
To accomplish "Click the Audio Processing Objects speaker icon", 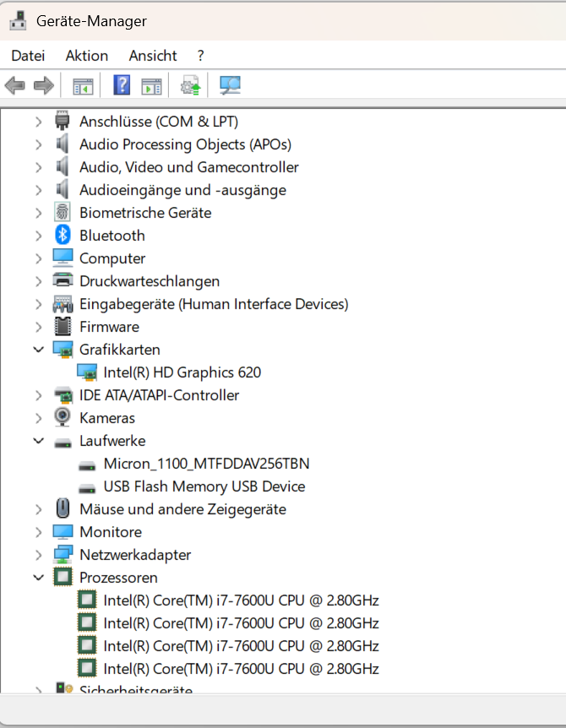I will 63,144.
